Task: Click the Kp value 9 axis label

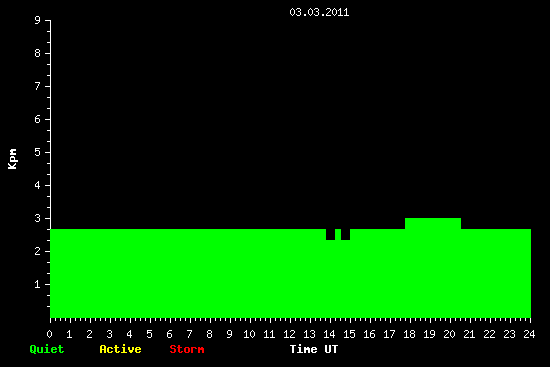Action: (x=38, y=20)
